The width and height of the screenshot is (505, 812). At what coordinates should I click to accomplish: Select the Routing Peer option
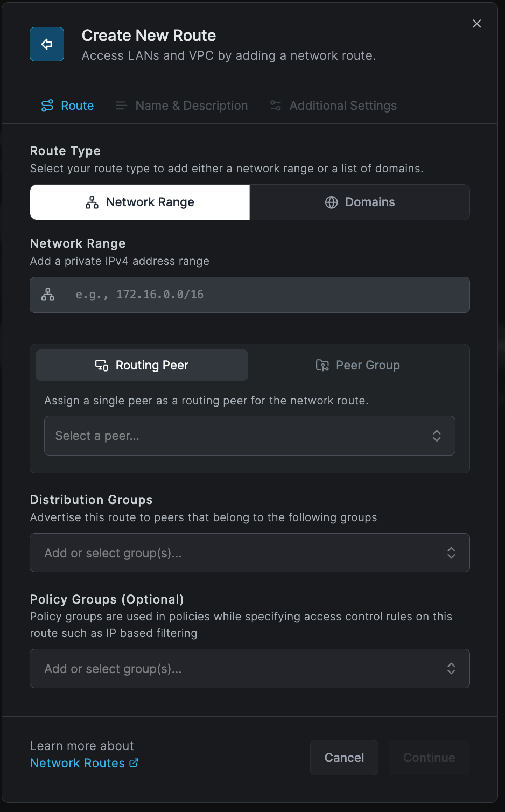(x=142, y=365)
